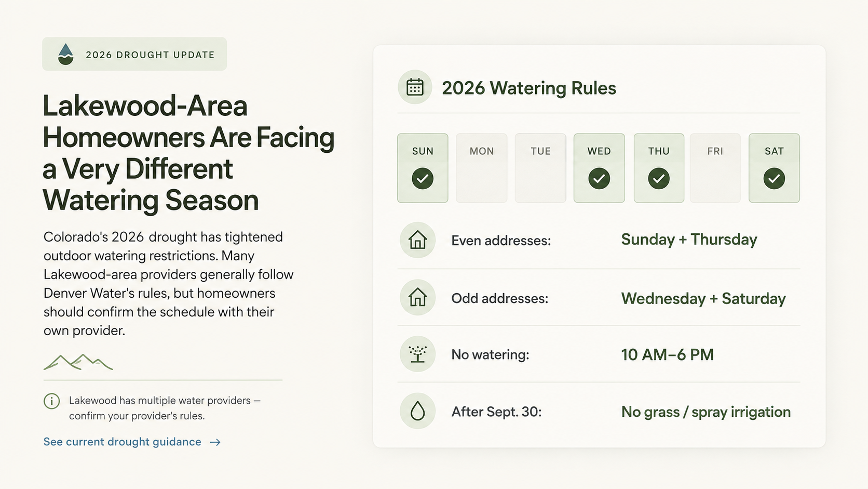This screenshot has height=489, width=868.
Task: Click the Colorado's 2026 drought paragraph
Action: 169,284
